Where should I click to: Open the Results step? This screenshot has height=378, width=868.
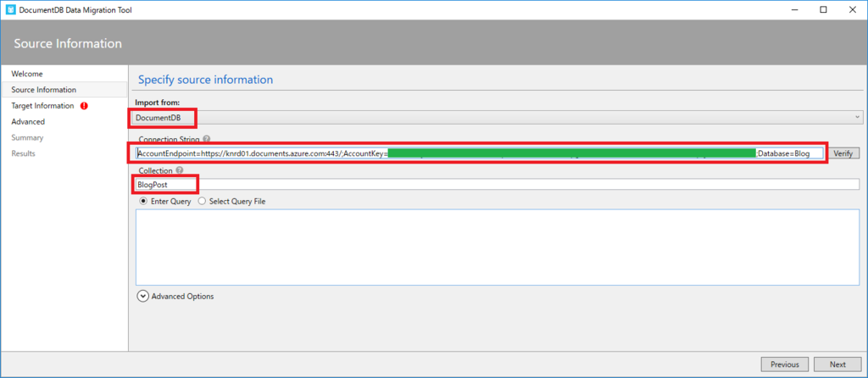click(23, 153)
